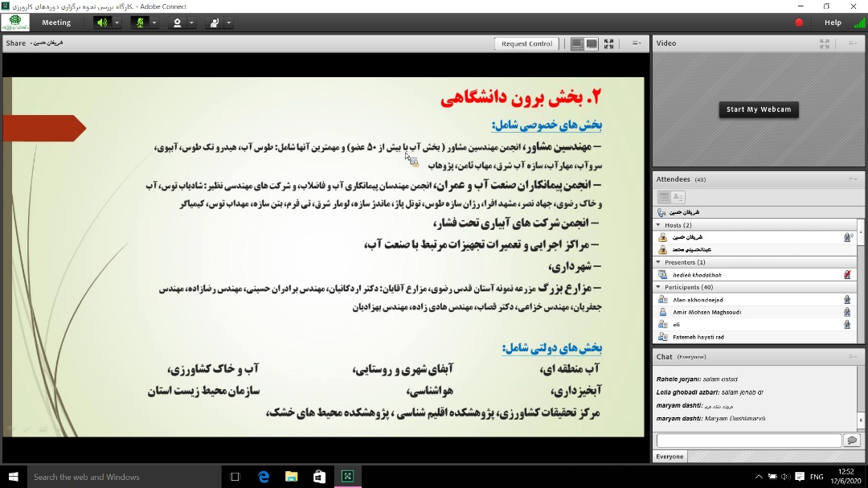Click the second host's avatar icon
This screenshot has height=488, width=868.
[x=662, y=250]
